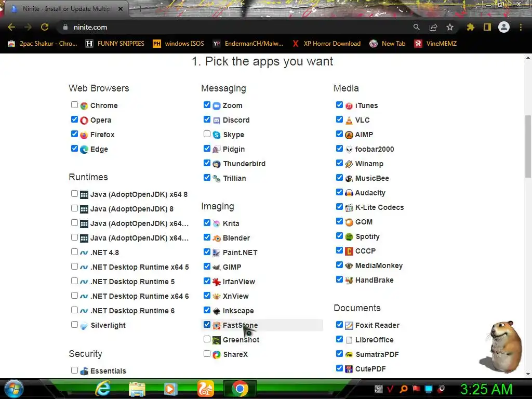Tick the .NET 4.8 checkbox
The width and height of the screenshot is (532, 399).
74,252
